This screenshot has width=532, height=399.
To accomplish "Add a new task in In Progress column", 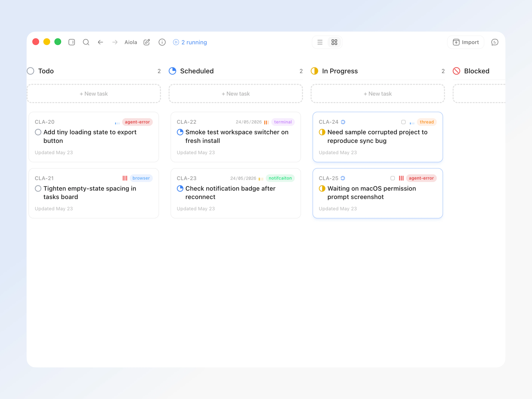I will pos(378,94).
